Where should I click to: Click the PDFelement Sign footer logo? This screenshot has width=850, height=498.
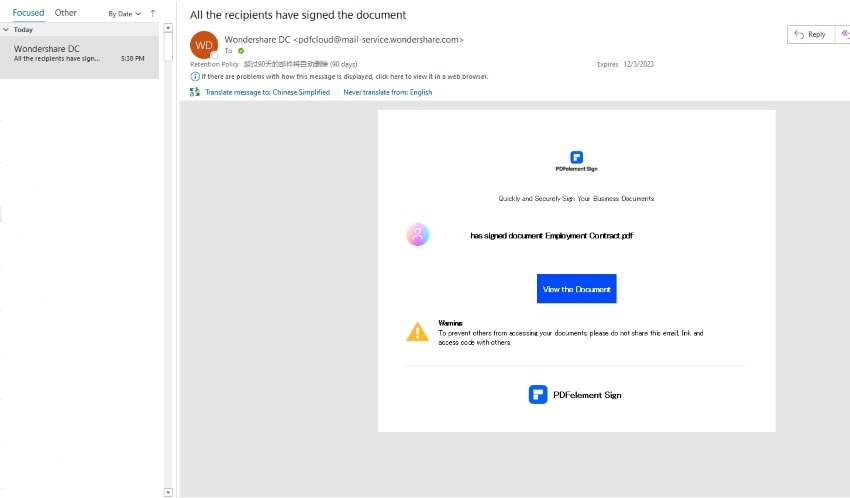pyautogui.click(x=538, y=394)
